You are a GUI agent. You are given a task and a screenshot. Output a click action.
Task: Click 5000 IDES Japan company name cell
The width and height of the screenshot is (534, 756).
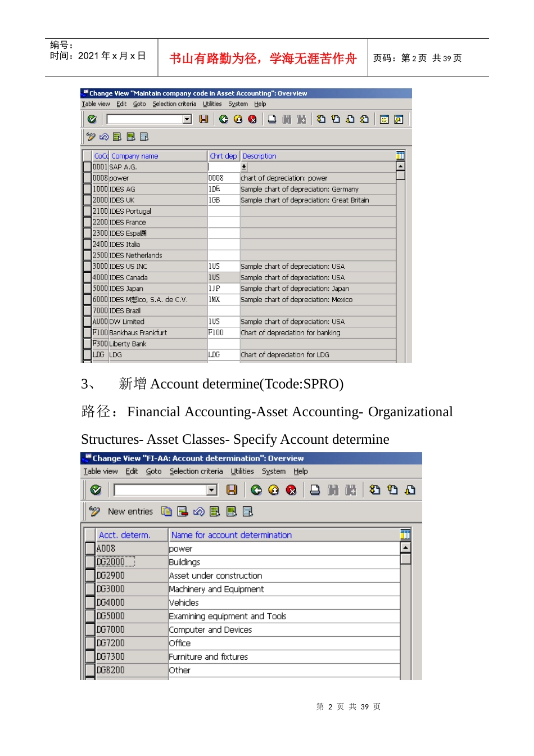pyautogui.click(x=157, y=288)
